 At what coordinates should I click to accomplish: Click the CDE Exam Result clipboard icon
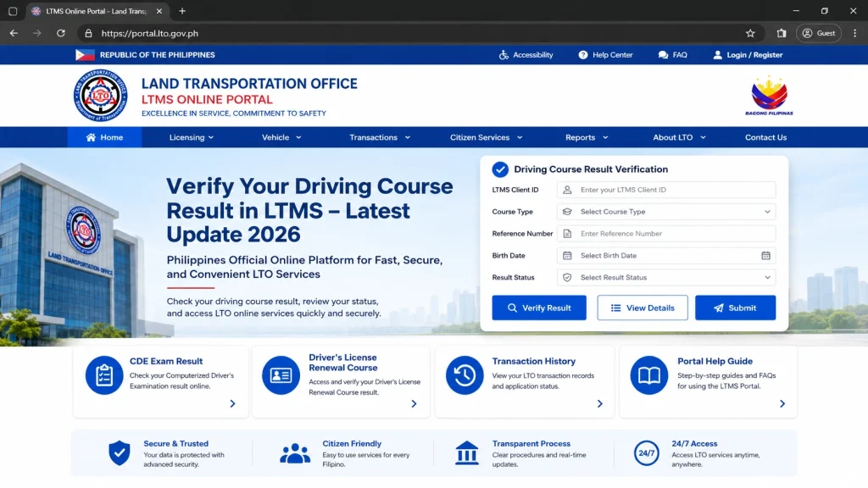(x=104, y=375)
